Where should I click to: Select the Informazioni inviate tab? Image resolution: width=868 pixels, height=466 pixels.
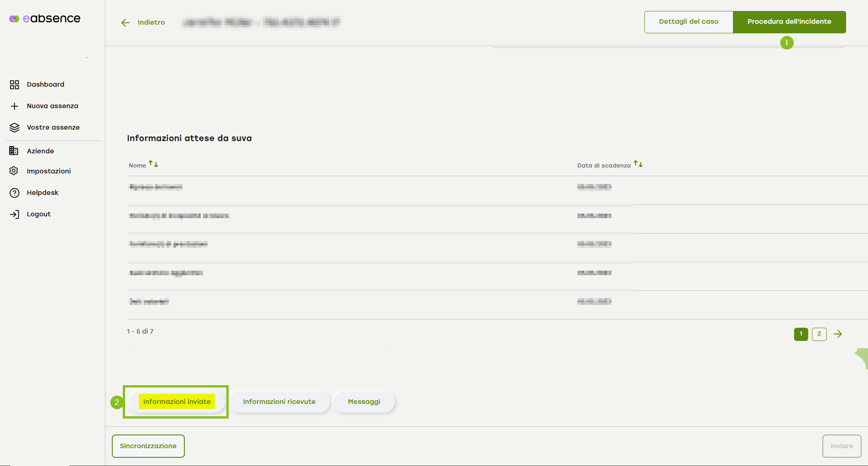[x=177, y=402]
